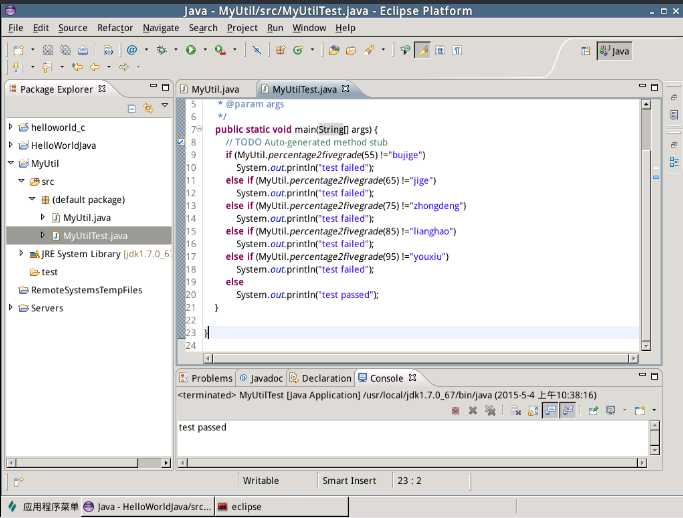Click the Last Edit Location arrow icon
The width and height of the screenshot is (683, 518).
pyautogui.click(x=78, y=67)
